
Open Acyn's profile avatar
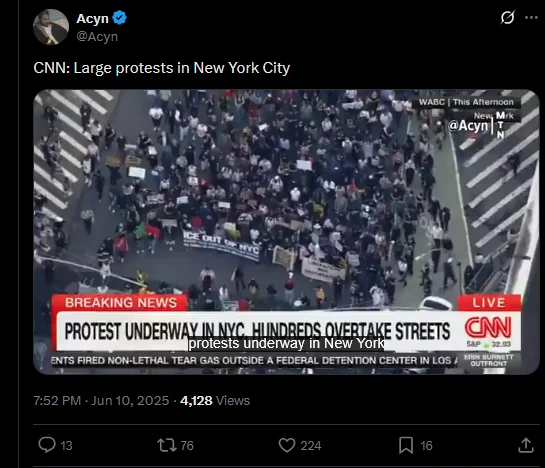click(x=51, y=27)
